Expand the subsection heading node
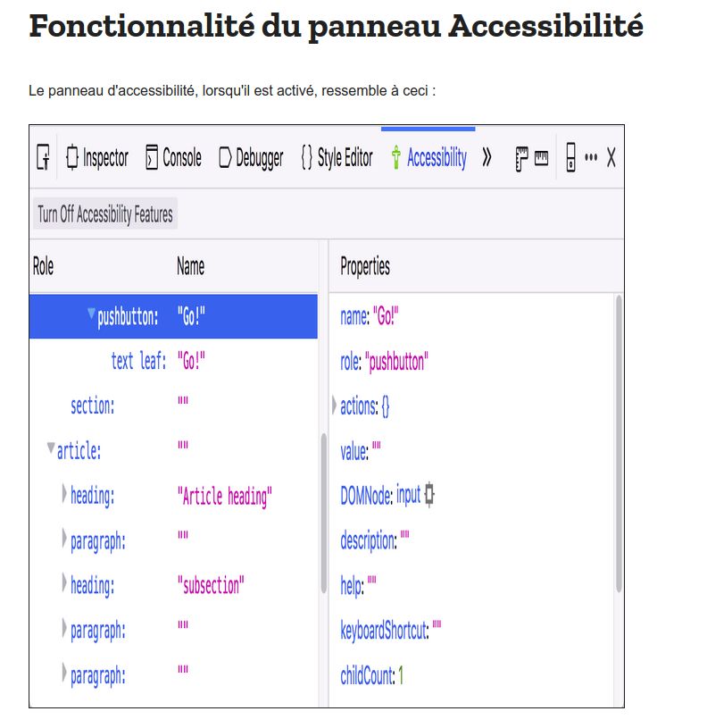Viewport: 707px width, 728px height. [64, 583]
